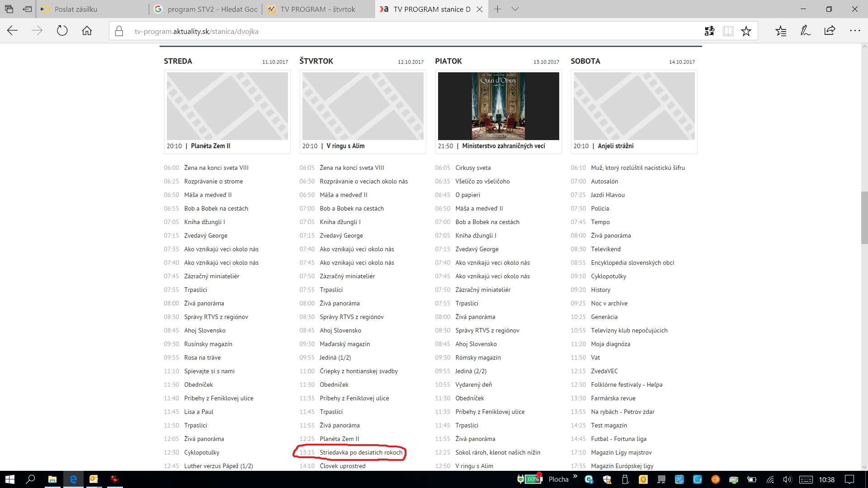Open Televízny klub nepočujúcich

[x=629, y=330]
